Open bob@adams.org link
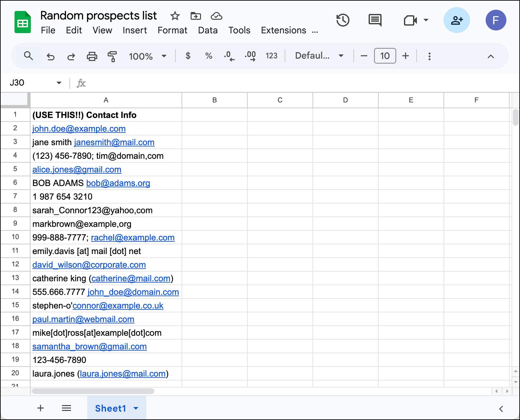Screen dimensions: 520x420 118,183
